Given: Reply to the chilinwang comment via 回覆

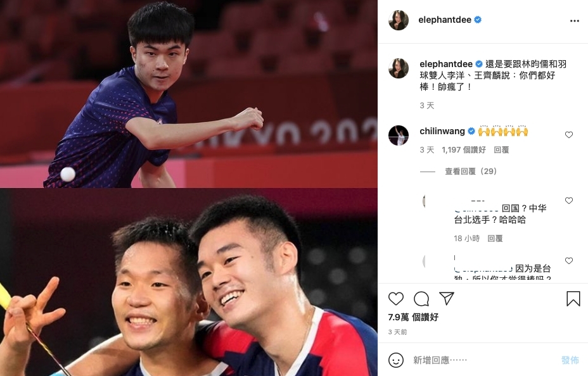Looking at the screenshot, I should point(501,150).
